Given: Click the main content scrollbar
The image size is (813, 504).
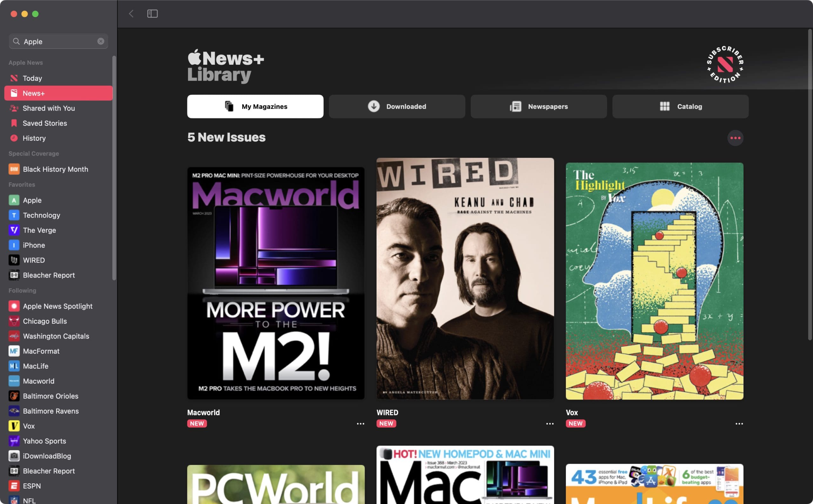Looking at the screenshot, I should click(x=810, y=185).
